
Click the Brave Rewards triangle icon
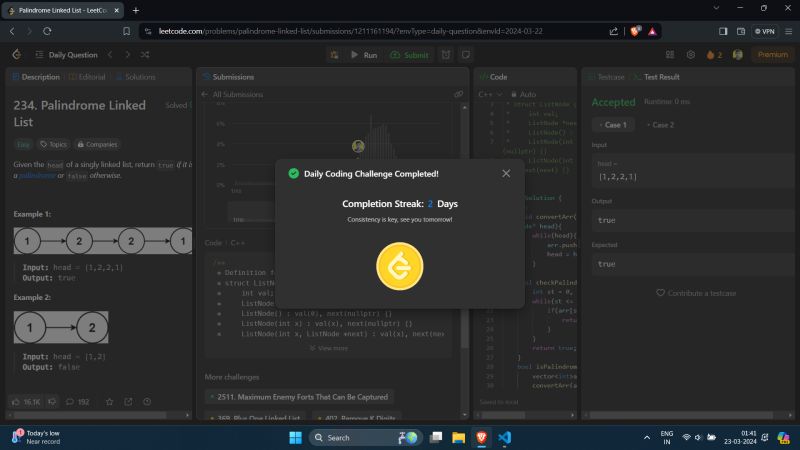point(652,31)
